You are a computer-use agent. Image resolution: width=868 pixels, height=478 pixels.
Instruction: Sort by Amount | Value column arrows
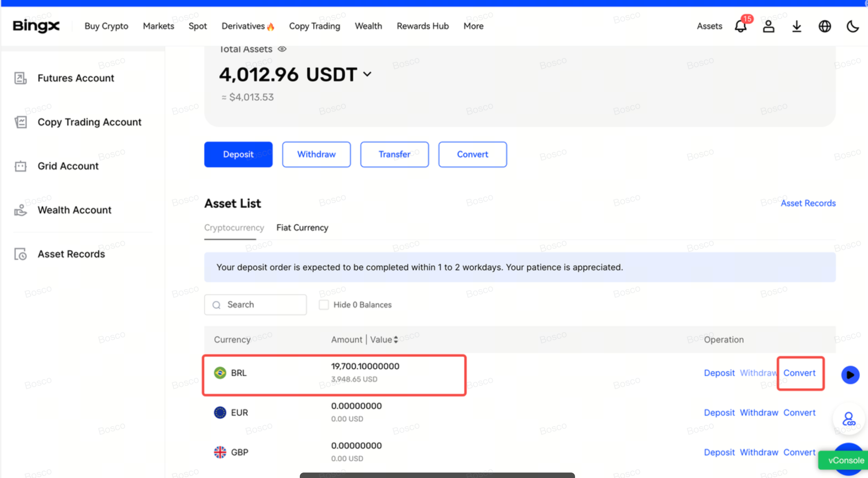396,340
